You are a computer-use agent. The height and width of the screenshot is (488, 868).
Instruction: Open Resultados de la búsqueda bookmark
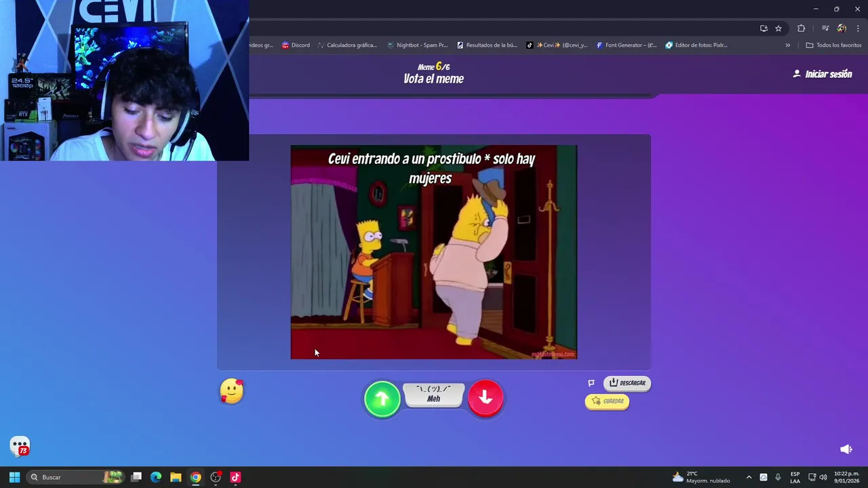point(487,45)
